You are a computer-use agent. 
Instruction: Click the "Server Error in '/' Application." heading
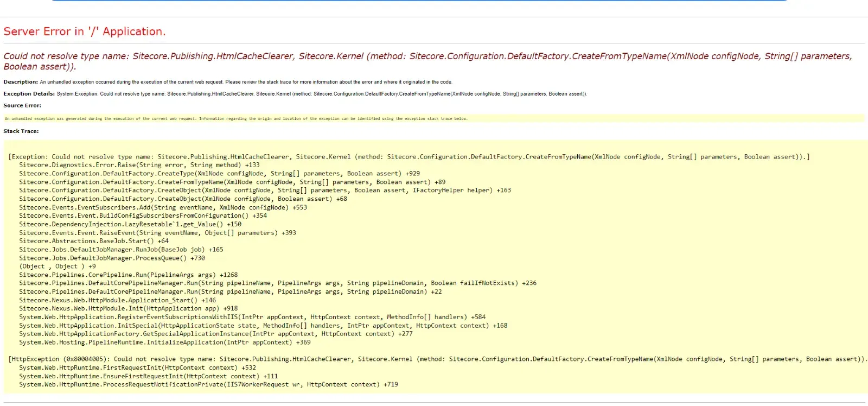(x=85, y=31)
